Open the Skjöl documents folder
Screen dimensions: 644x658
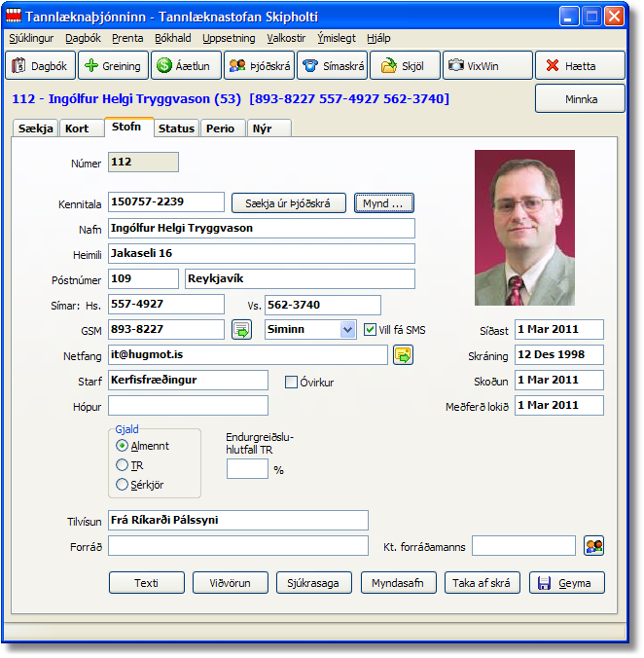click(404, 66)
